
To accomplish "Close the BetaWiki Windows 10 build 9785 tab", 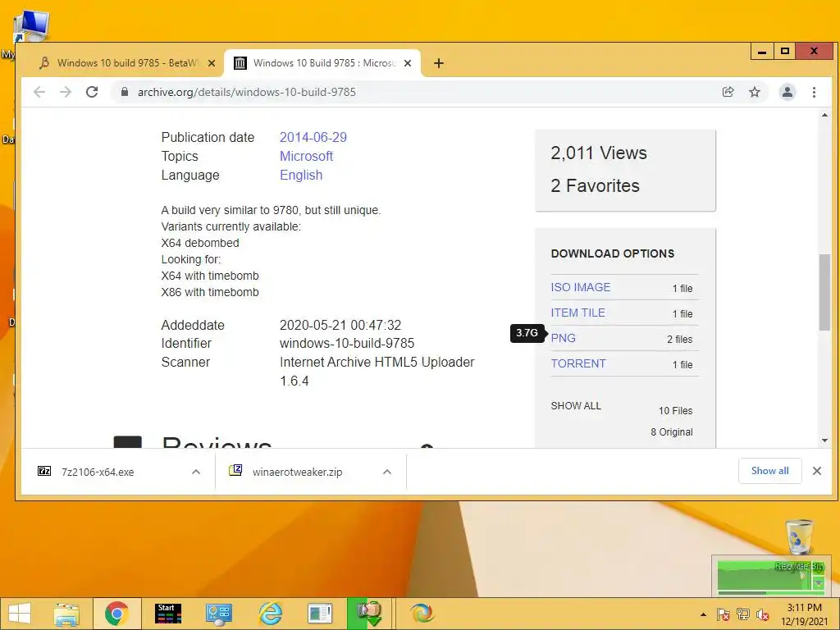I will (x=211, y=63).
